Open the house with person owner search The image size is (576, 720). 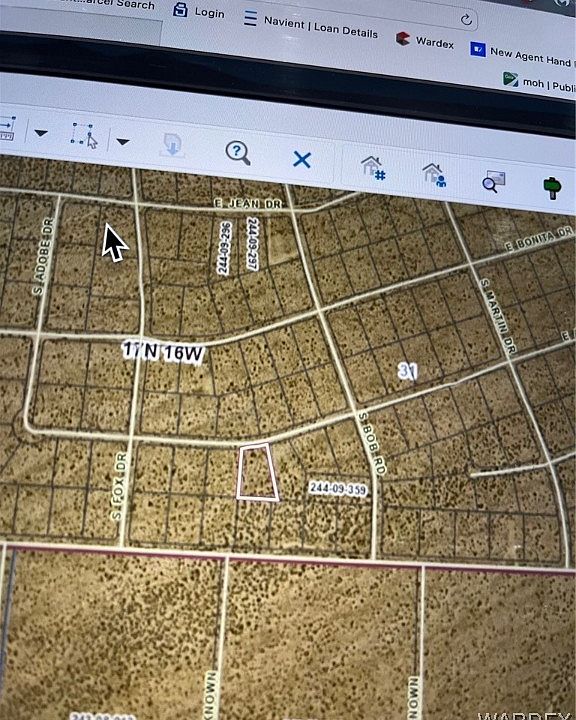(x=434, y=175)
